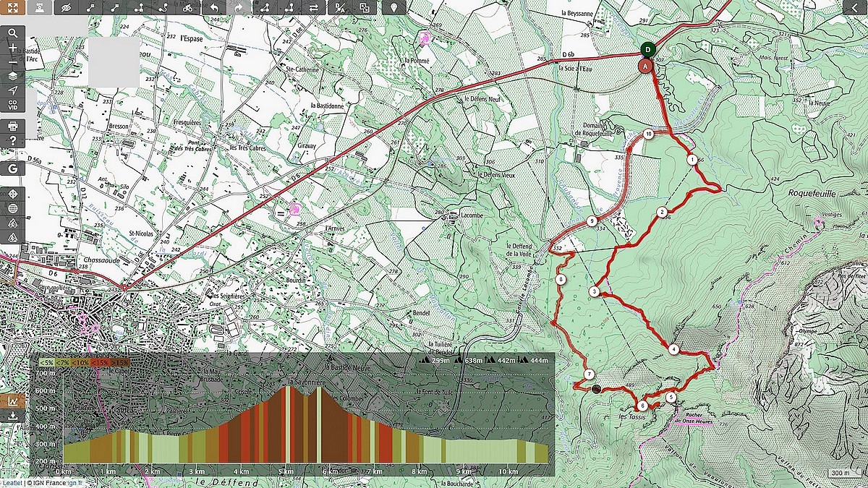Click waypoint marker 5 on the route
The image size is (868, 488).
[x=671, y=397]
